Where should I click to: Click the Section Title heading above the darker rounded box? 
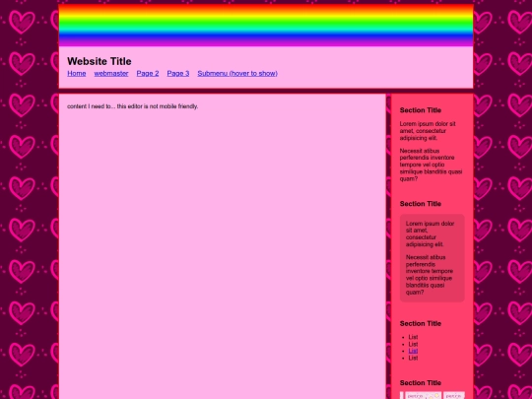[x=421, y=204]
